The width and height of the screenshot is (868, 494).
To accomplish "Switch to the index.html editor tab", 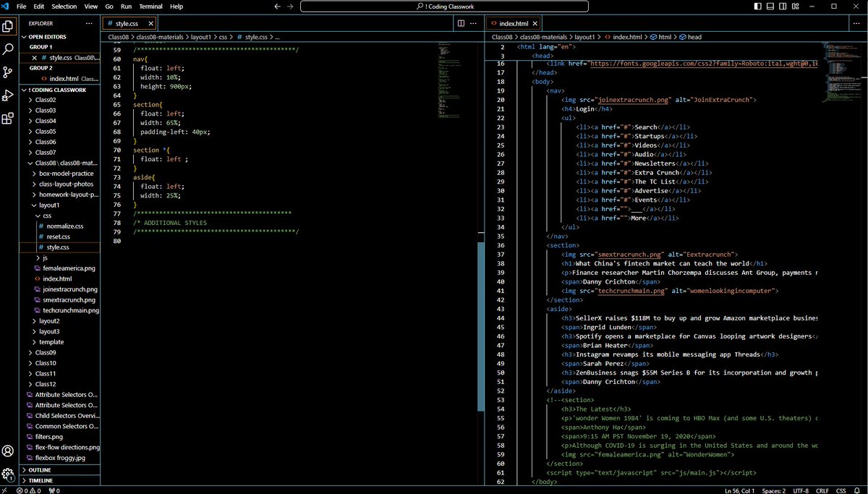I will [x=512, y=24].
